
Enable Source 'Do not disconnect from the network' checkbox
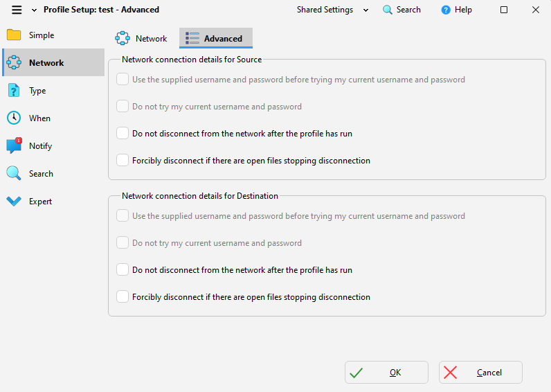tap(123, 133)
